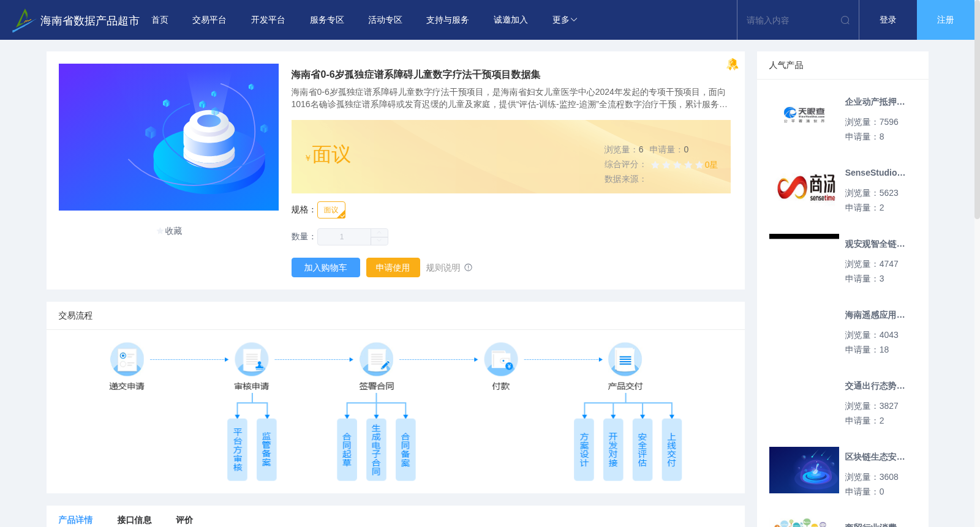Click the 加入购物车 button
Image resolution: width=980 pixels, height=527 pixels.
(x=325, y=267)
